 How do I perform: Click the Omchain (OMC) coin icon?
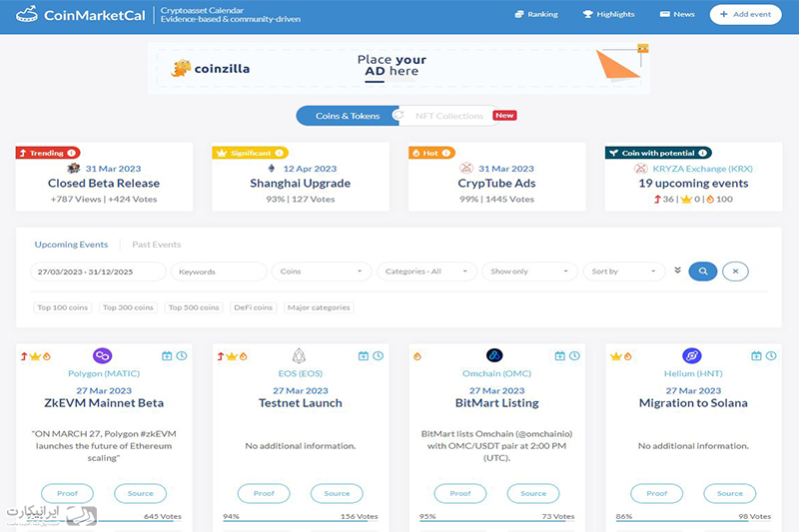(x=494, y=355)
